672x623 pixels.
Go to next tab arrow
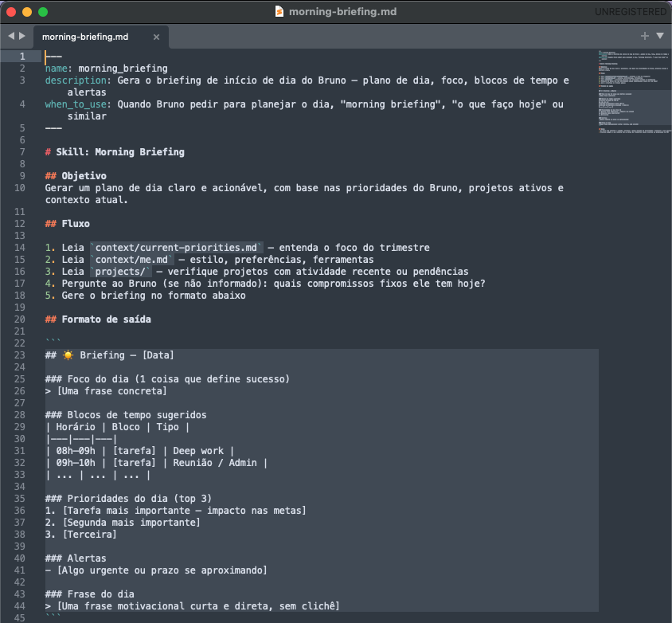click(x=22, y=36)
